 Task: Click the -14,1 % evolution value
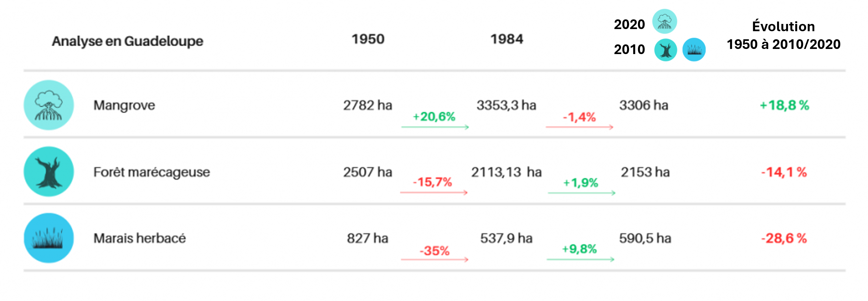(x=784, y=172)
